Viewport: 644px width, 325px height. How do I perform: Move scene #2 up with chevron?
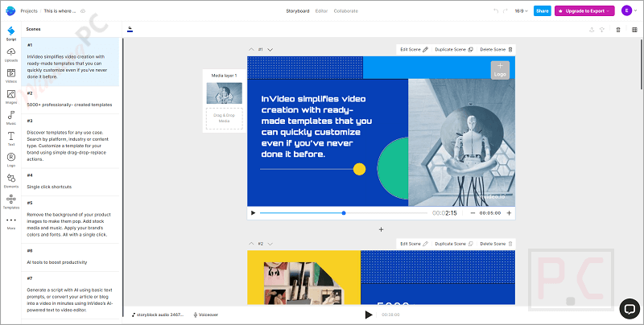click(251, 244)
